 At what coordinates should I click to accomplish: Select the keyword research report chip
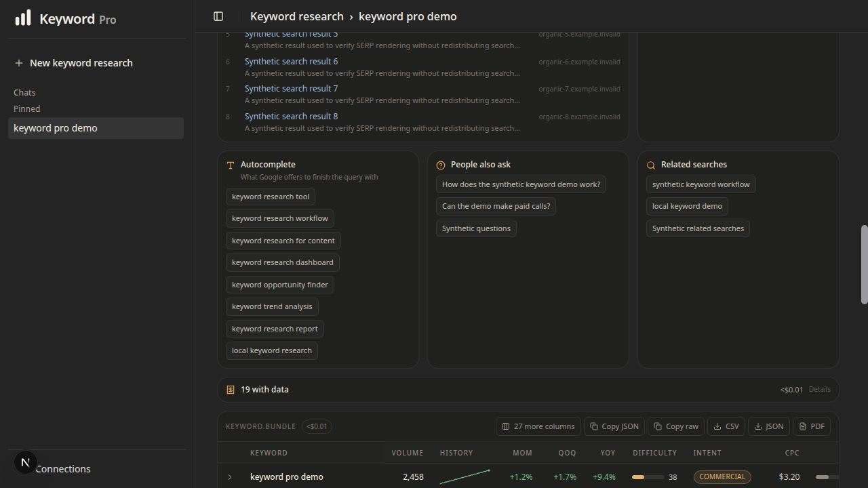point(275,329)
